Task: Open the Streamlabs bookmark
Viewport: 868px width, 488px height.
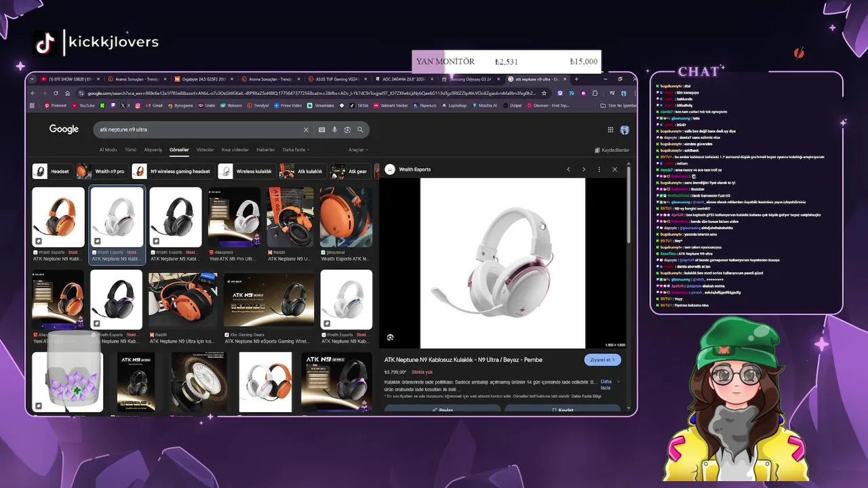Action: [320, 106]
